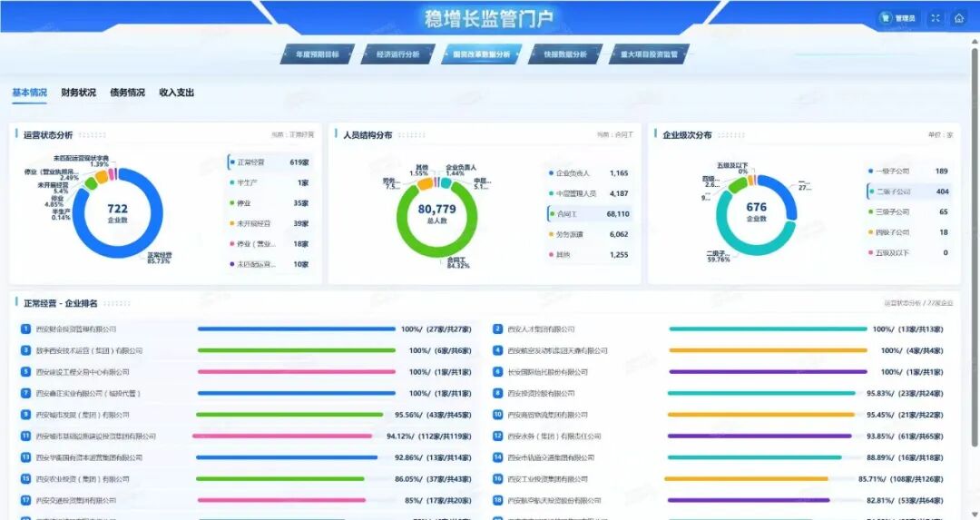Select the 国资改革数据分析 navigation tab
Viewport: 980px width, 520px height.
(x=481, y=54)
